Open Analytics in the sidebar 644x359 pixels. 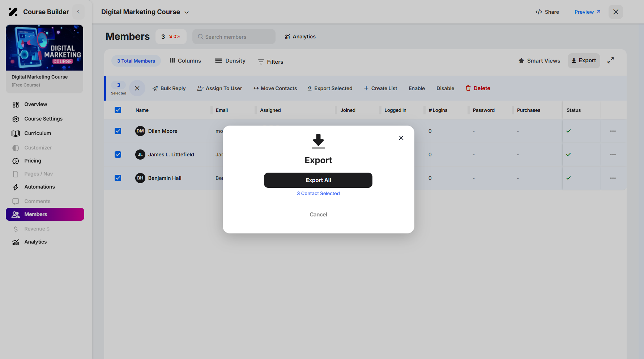point(35,242)
